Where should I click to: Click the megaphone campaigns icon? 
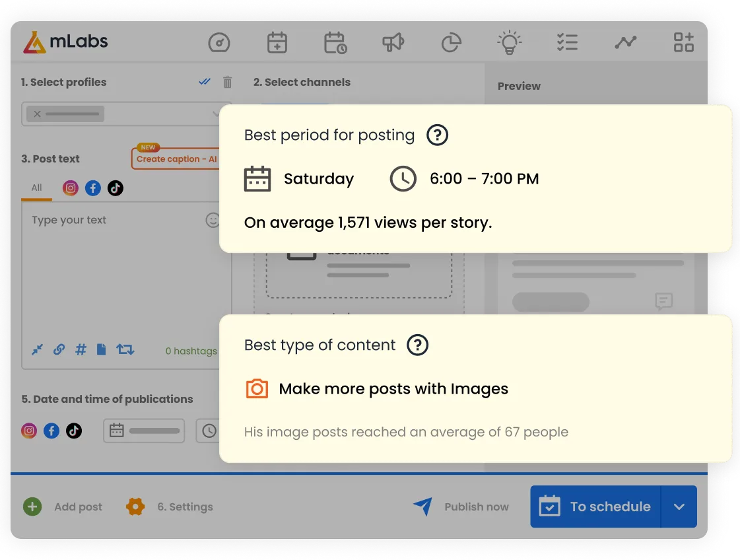(x=393, y=43)
